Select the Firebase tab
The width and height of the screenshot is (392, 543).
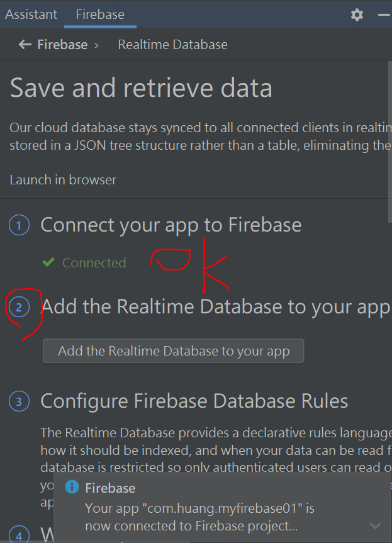click(x=100, y=14)
